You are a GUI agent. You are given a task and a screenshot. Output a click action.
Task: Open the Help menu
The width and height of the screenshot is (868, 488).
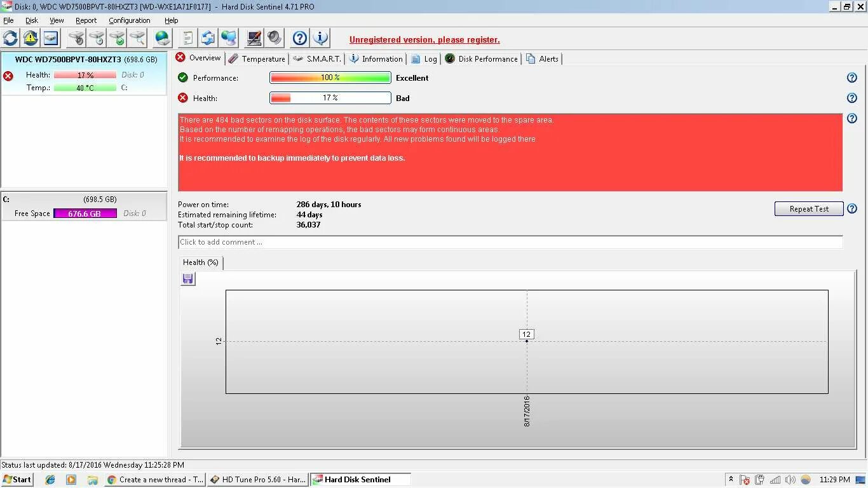click(x=171, y=20)
